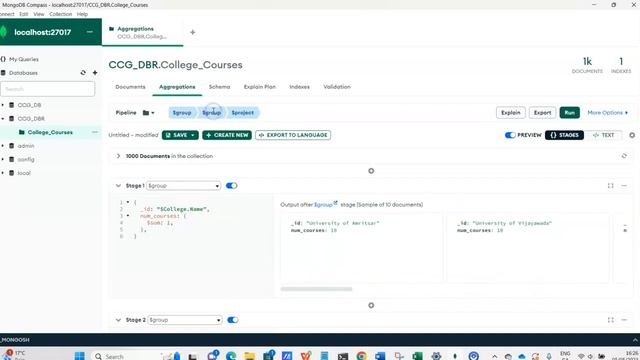640x360 pixels.
Task: Open Microsoft Edge from taskbar
Action: 231,356
